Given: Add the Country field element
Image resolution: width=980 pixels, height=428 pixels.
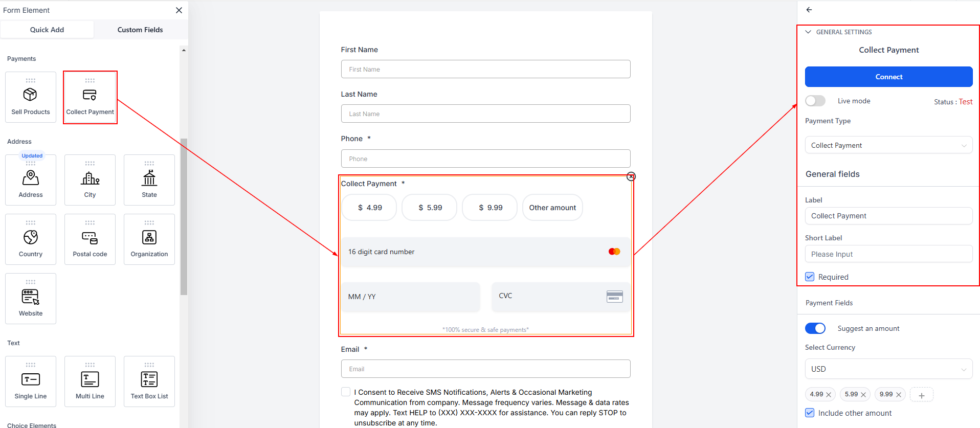Looking at the screenshot, I should point(31,238).
